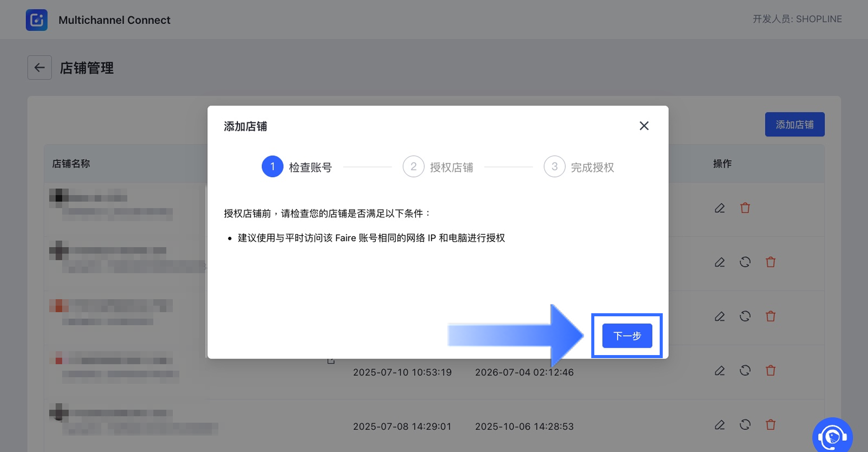Viewport: 868px width, 452px height.
Task: Click the date 2025-07-10 10:53:19
Action: tap(402, 372)
